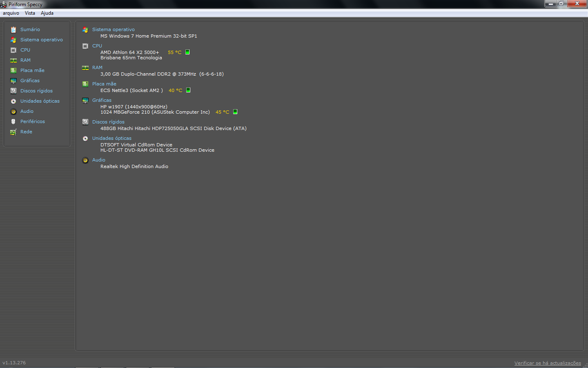This screenshot has width=588, height=368.
Task: Open the Ajuda menu
Action: (x=47, y=13)
